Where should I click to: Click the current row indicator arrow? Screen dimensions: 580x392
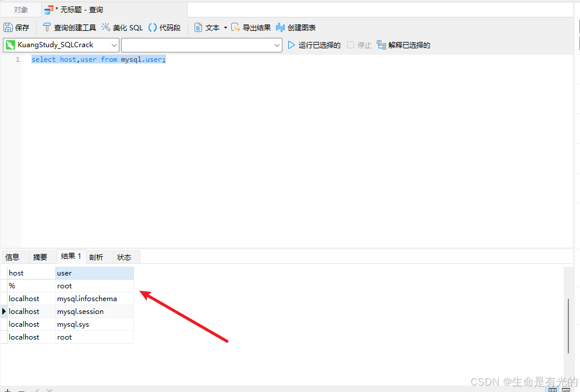click(4, 312)
